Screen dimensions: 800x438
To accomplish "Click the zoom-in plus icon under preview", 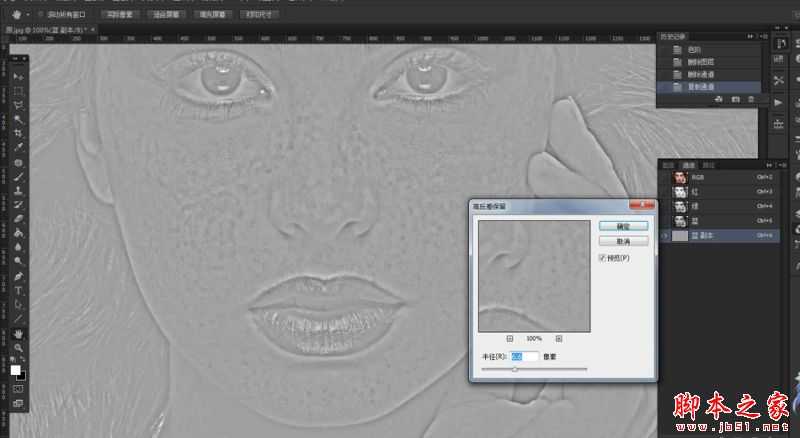I will coord(558,339).
